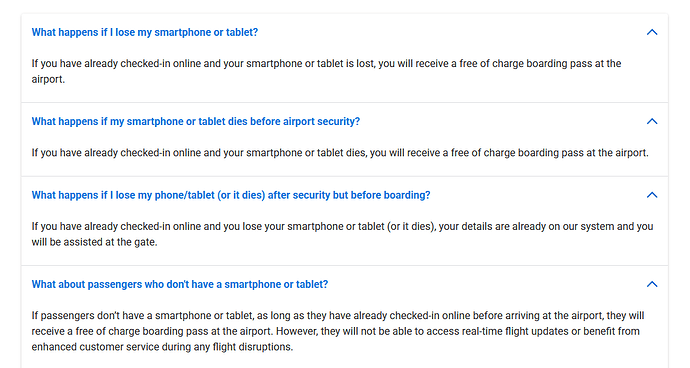Click 'What about passengers who don't have a smartphone' heading
The height and width of the screenshot is (368, 690).
tap(180, 284)
